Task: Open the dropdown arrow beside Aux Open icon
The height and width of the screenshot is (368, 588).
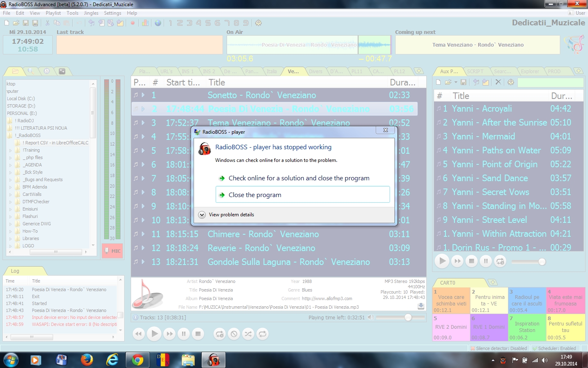Action: tap(456, 82)
